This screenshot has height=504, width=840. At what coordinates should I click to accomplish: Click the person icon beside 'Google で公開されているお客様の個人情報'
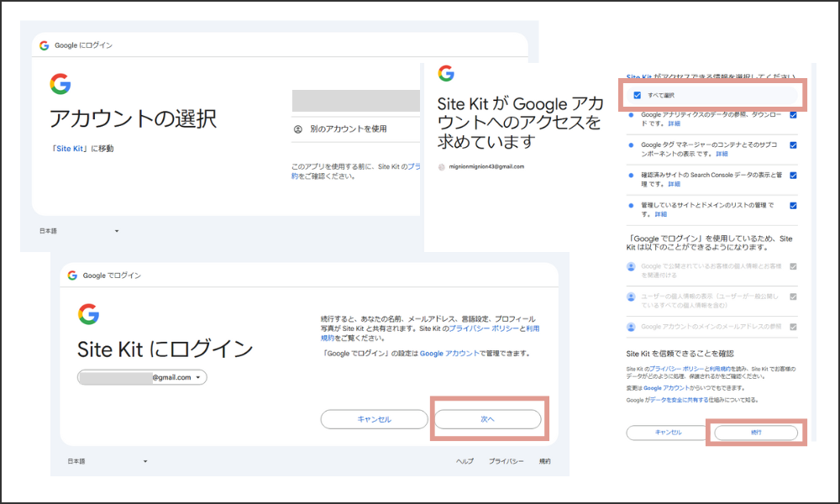point(631,267)
